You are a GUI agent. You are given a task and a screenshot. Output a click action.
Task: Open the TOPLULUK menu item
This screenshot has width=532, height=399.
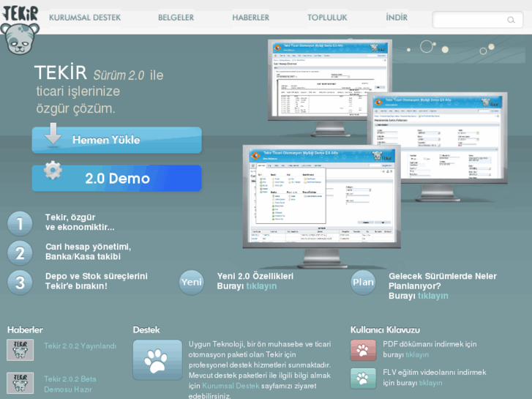[327, 18]
